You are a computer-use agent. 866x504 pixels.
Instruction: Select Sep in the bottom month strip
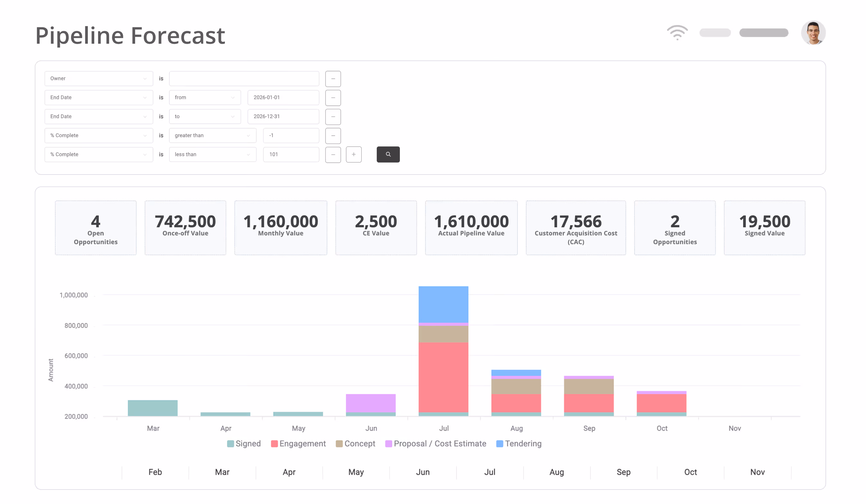(623, 472)
